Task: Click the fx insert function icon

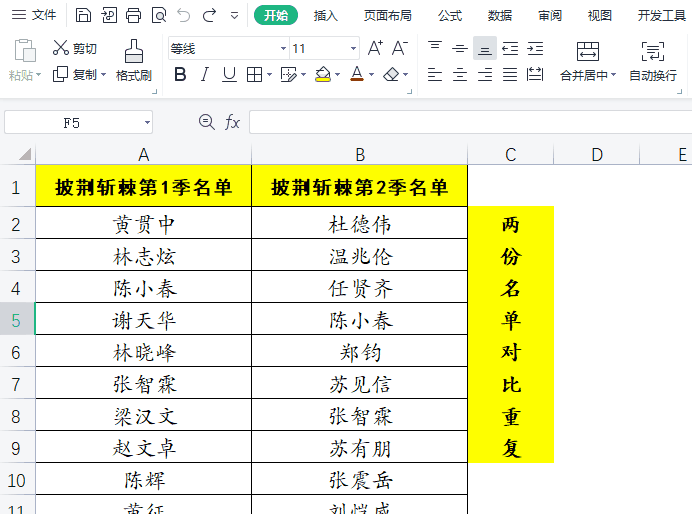Action: tap(232, 122)
